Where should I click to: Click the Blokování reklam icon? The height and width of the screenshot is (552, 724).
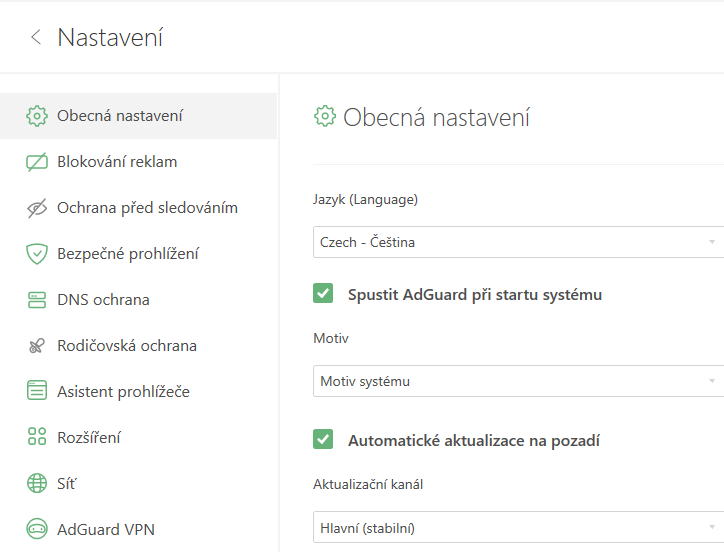pos(37,162)
